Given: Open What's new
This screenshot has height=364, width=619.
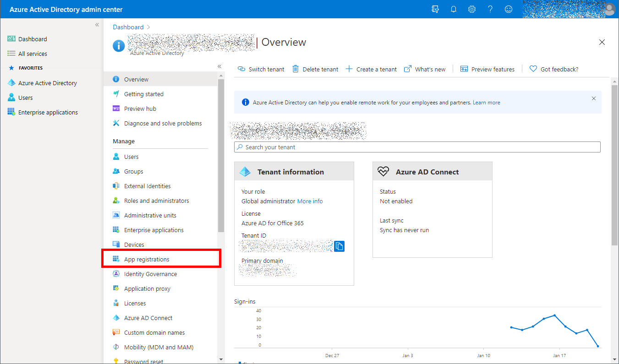Looking at the screenshot, I should pyautogui.click(x=425, y=69).
